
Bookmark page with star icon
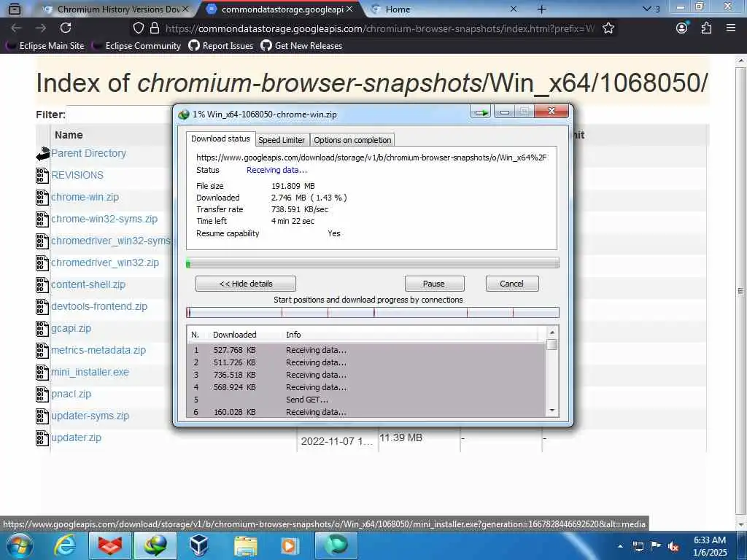[608, 28]
